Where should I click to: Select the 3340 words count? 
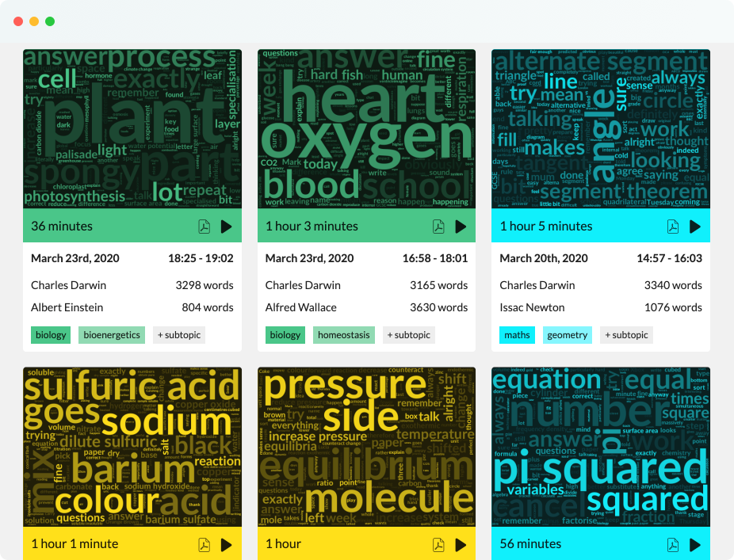(673, 285)
